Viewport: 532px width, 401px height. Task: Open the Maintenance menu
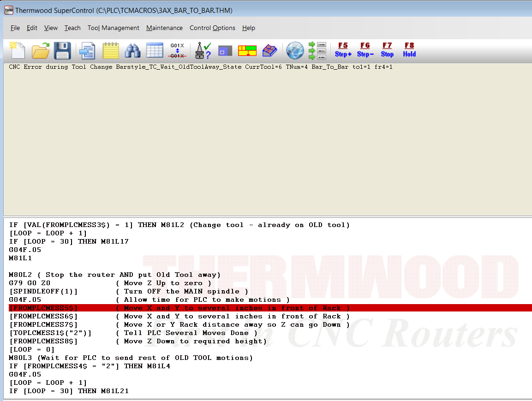(164, 28)
